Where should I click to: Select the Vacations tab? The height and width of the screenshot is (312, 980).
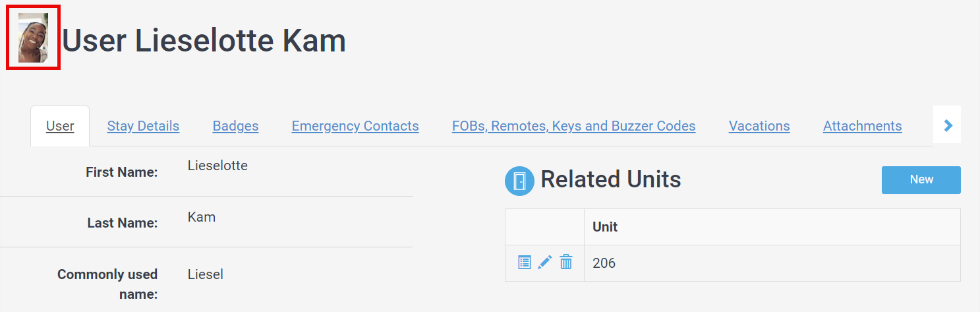[x=759, y=126]
